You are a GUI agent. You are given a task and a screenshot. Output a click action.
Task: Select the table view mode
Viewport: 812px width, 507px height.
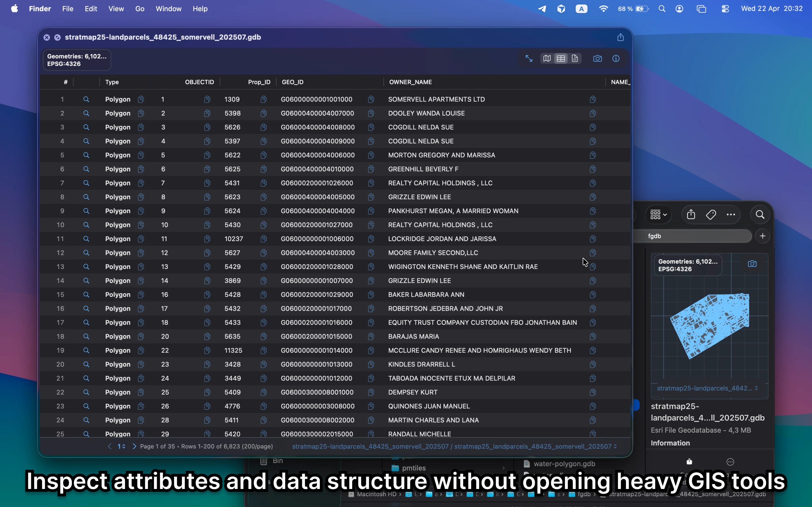pos(561,58)
